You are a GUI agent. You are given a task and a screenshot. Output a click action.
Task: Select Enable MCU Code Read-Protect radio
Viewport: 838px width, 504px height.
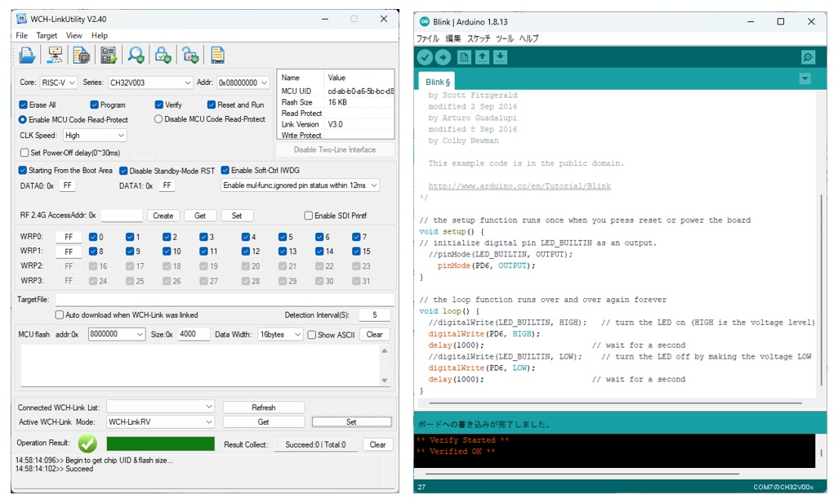tap(23, 120)
